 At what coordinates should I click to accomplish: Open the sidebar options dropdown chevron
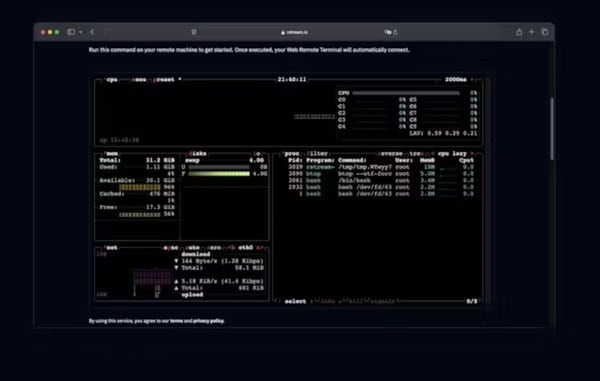click(80, 32)
